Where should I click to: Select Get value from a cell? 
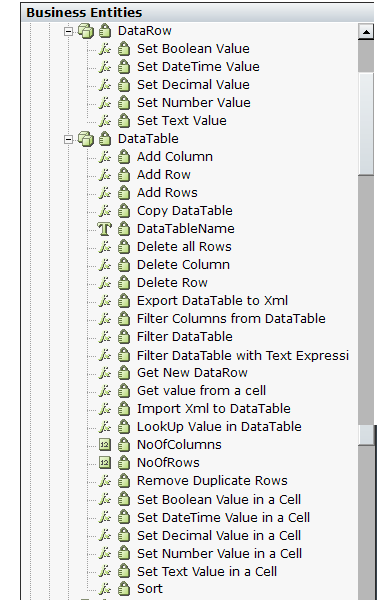201,391
